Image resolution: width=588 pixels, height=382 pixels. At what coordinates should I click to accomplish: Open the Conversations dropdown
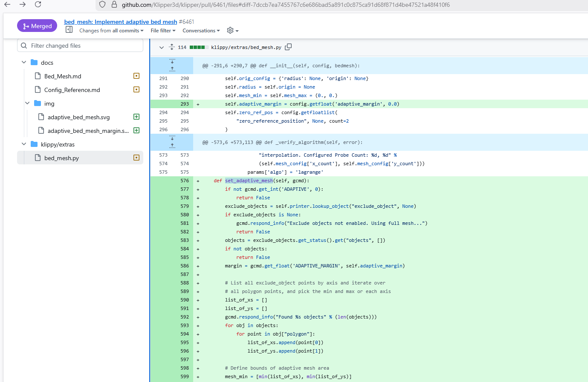click(x=201, y=31)
